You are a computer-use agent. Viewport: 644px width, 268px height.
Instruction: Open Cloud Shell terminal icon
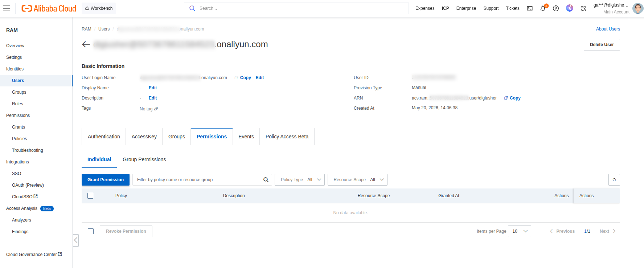[530, 8]
